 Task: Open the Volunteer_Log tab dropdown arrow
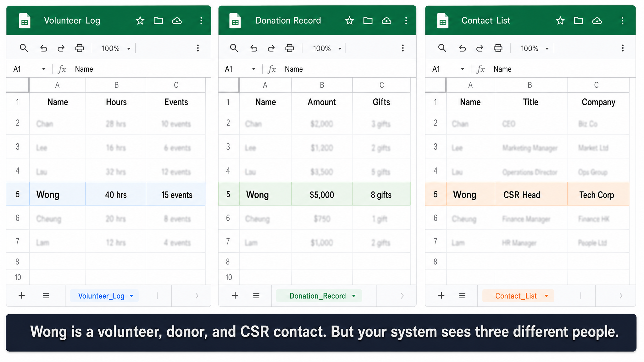click(x=131, y=296)
